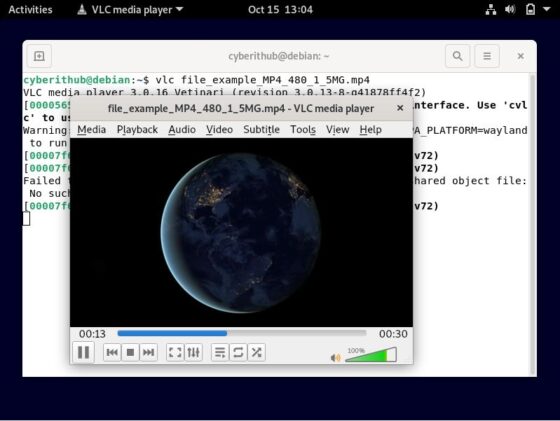
Task: Show extended settings equalizer icon
Action: tap(194, 352)
